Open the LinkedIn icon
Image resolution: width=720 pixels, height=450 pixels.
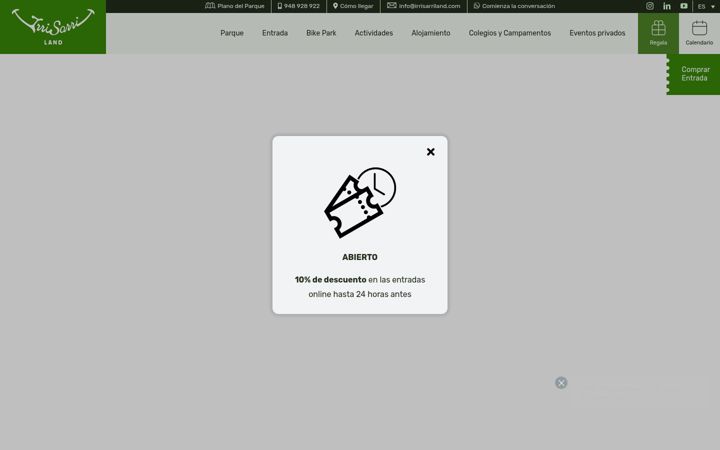point(667,6)
